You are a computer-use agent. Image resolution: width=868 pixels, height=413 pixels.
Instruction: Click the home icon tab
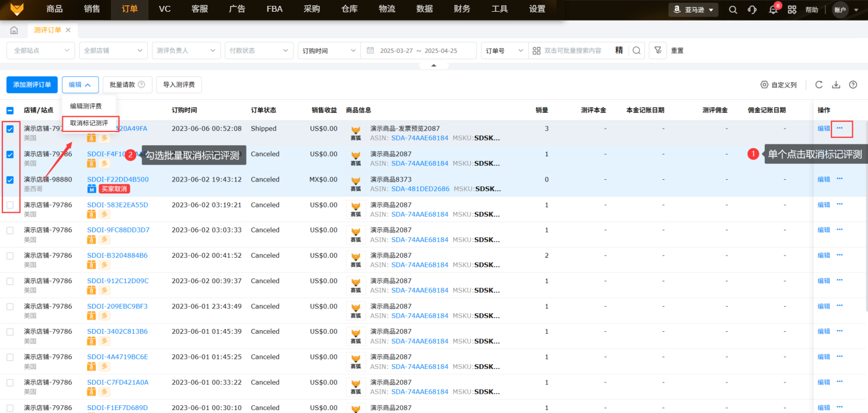14,30
